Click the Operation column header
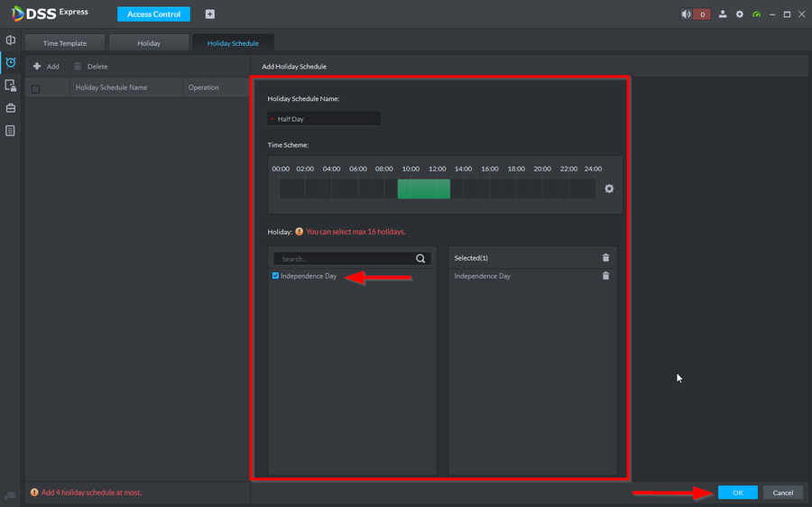The width and height of the screenshot is (812, 507). (216, 88)
